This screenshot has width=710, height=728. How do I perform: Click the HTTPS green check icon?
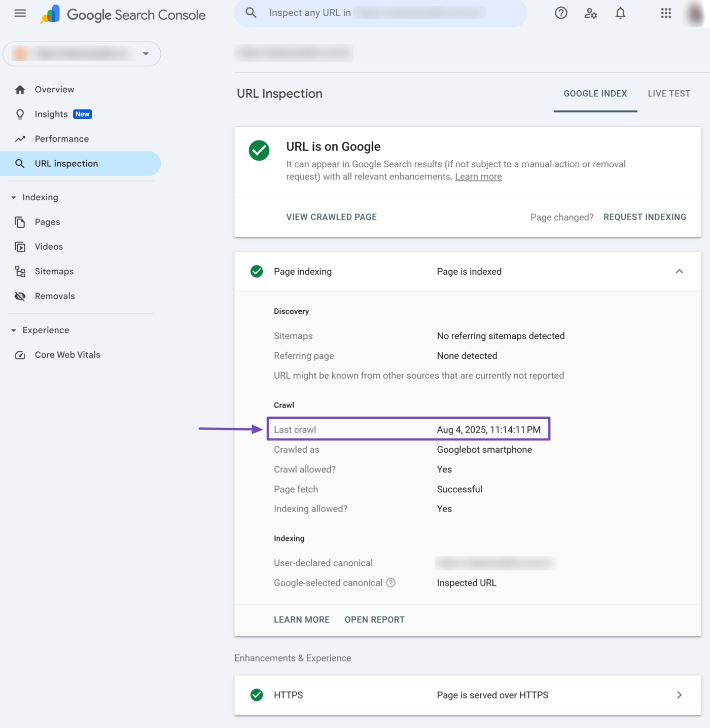[x=257, y=695]
